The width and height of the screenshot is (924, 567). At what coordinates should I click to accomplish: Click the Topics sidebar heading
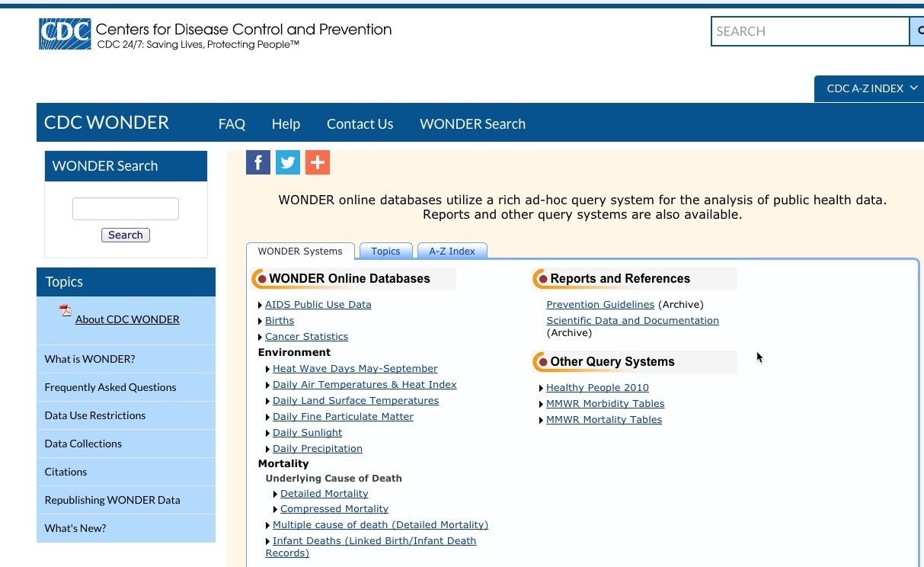pyautogui.click(x=126, y=282)
